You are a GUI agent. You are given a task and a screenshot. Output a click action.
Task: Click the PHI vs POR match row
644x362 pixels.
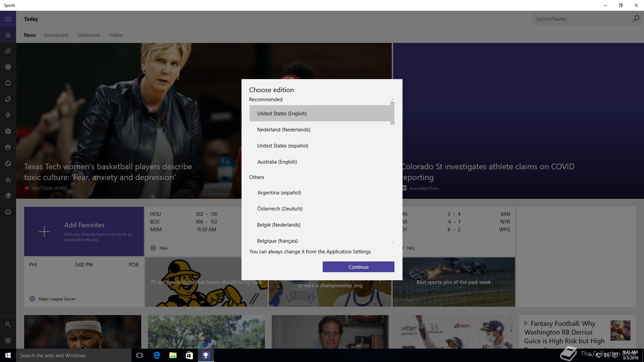click(x=84, y=265)
